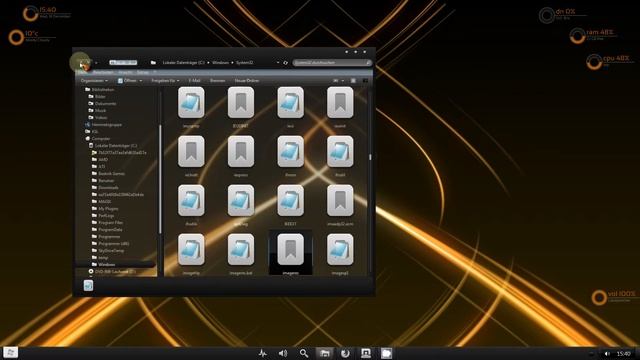
Task: Open the Freigeben für dropdown
Action: (165, 81)
